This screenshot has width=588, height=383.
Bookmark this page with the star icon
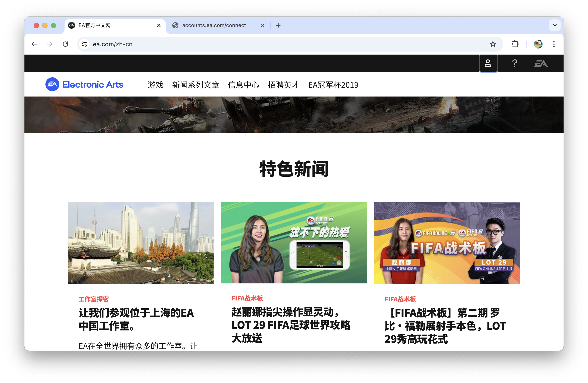point(493,44)
